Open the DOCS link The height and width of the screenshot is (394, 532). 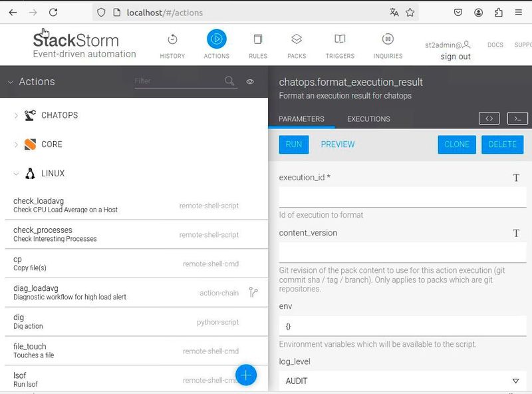[495, 45]
